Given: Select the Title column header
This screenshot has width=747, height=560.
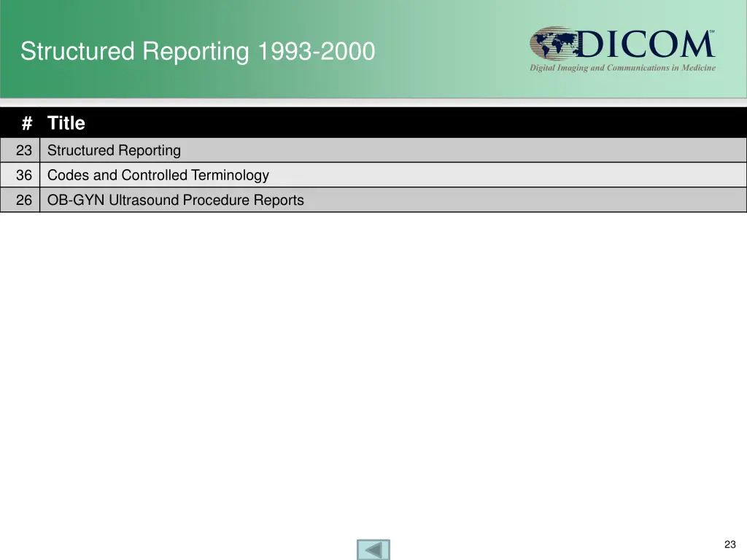Looking at the screenshot, I should (66, 123).
